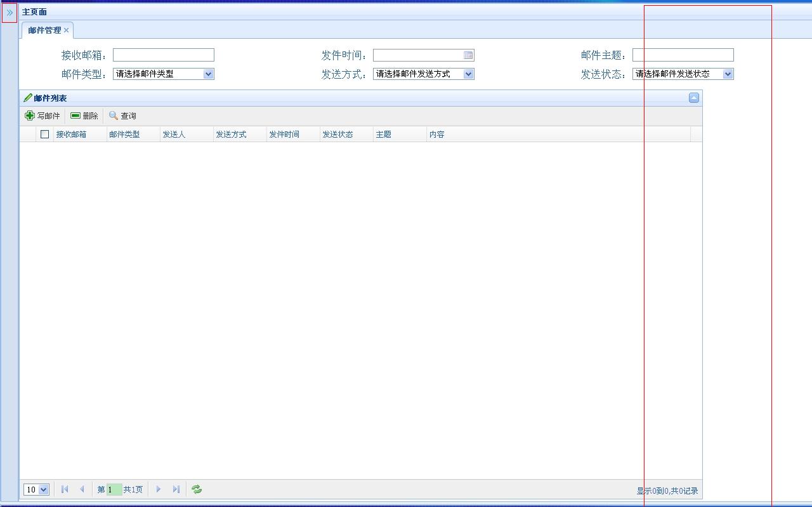Go to the last page

[176, 489]
